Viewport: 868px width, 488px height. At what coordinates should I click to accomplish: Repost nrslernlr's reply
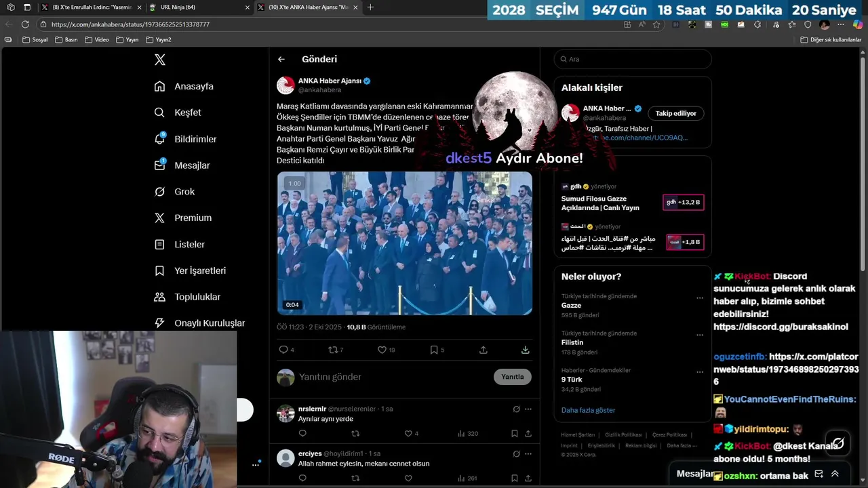click(x=355, y=433)
